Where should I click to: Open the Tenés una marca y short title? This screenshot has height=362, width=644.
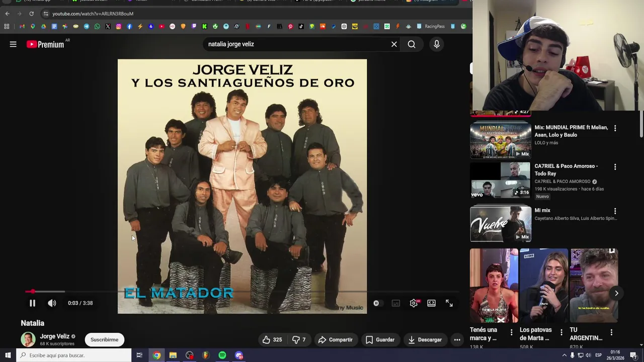click(x=484, y=334)
